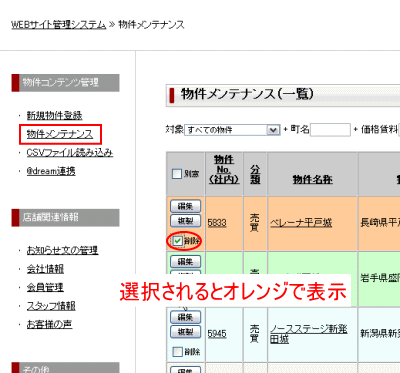The image size is (400, 373).
Task: Click the 店舗関連情報 section heading
Action: pyautogui.click(x=65, y=218)
